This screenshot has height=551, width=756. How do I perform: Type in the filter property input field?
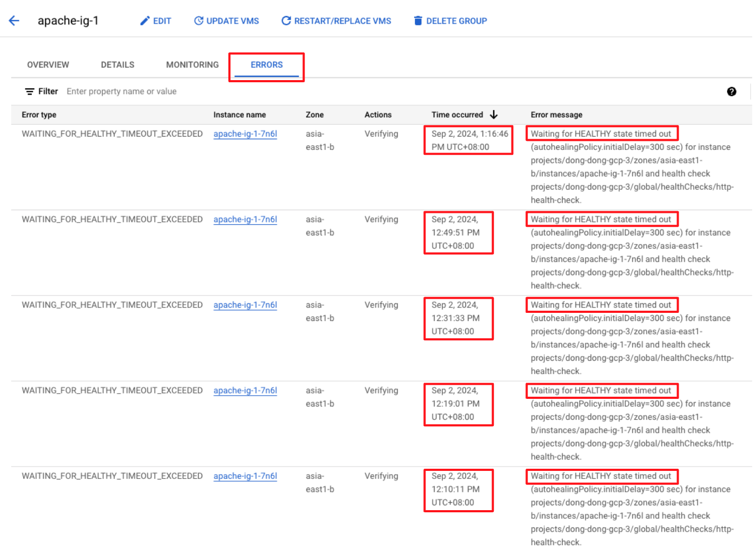coord(215,91)
